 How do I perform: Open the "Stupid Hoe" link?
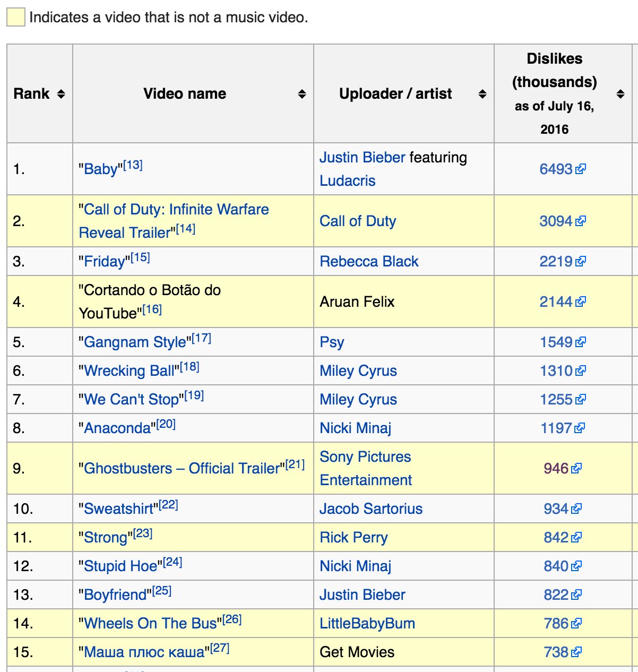point(121,566)
